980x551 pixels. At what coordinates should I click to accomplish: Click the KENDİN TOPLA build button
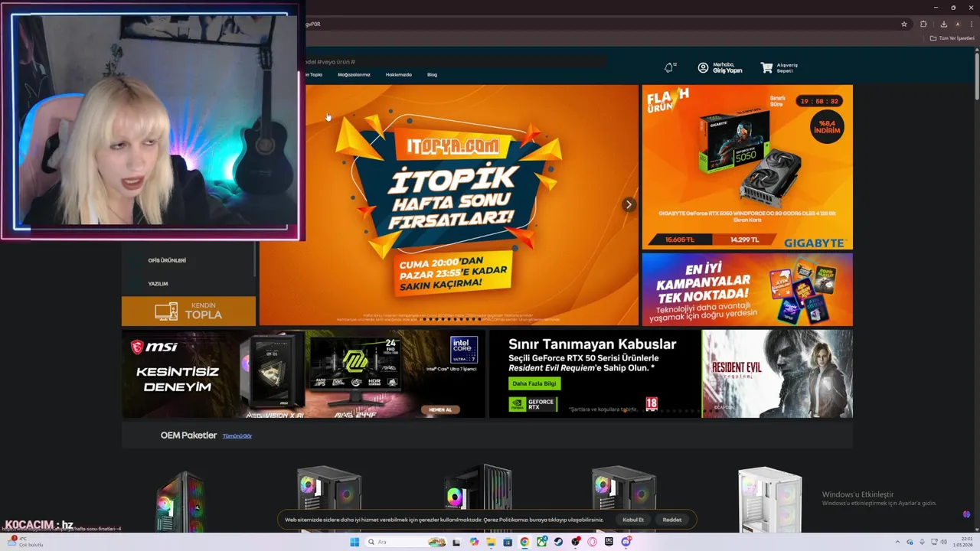point(188,311)
